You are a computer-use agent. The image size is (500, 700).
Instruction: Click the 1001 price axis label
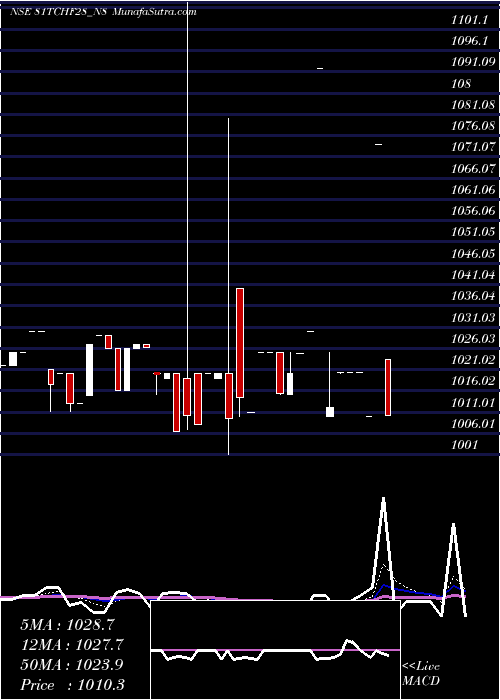click(x=464, y=445)
